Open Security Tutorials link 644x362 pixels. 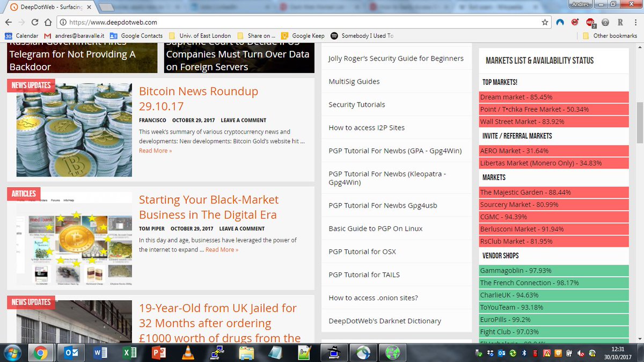pyautogui.click(x=357, y=105)
